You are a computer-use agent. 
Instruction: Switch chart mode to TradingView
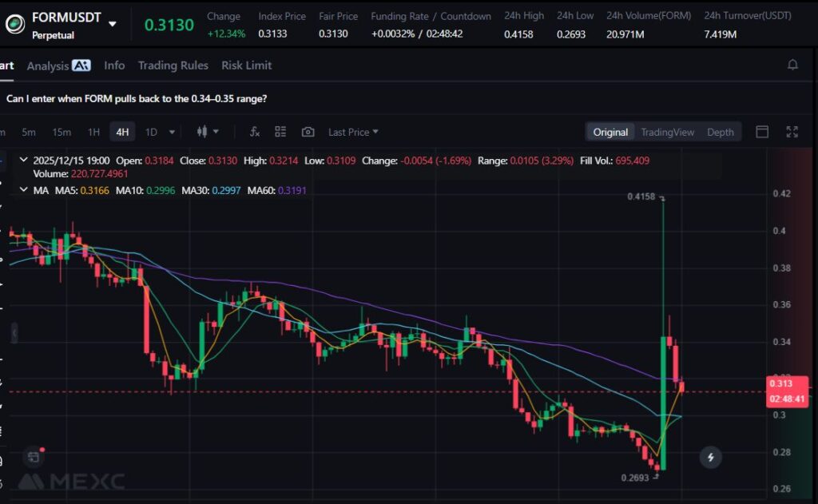[667, 132]
